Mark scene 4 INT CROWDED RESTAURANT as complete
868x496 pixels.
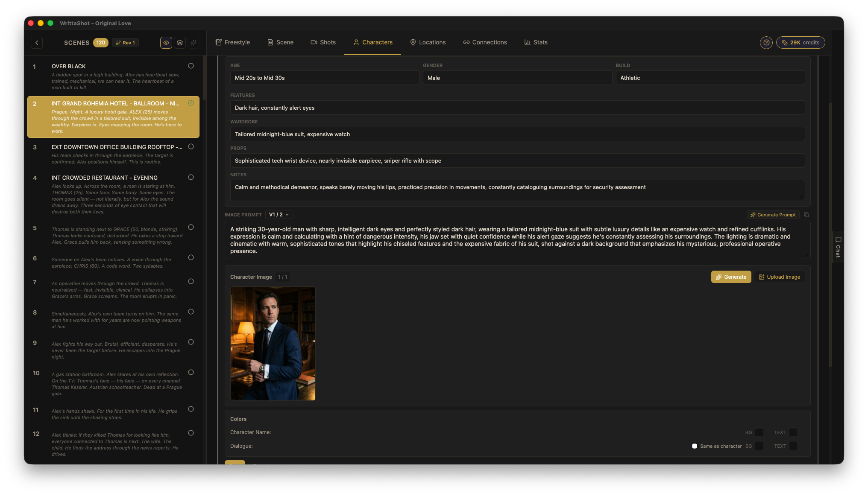tap(191, 177)
